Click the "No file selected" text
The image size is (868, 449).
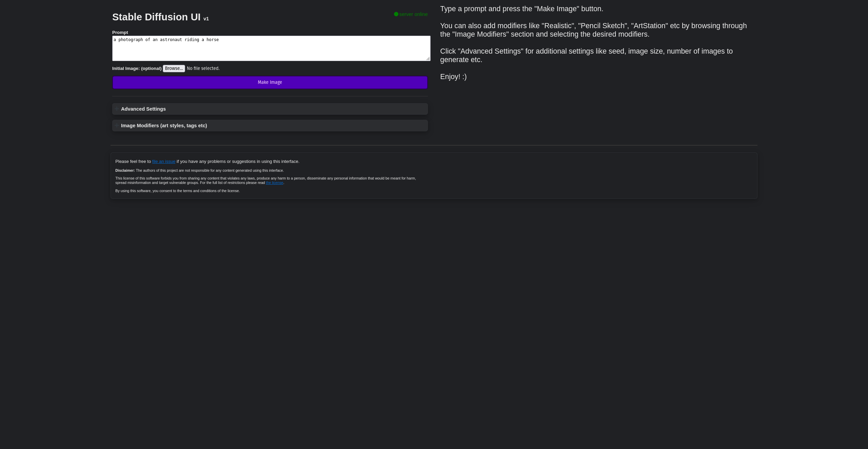(203, 68)
